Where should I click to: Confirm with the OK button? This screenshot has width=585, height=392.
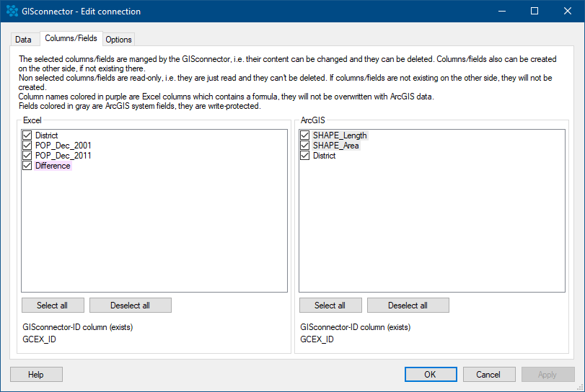tap(431, 375)
